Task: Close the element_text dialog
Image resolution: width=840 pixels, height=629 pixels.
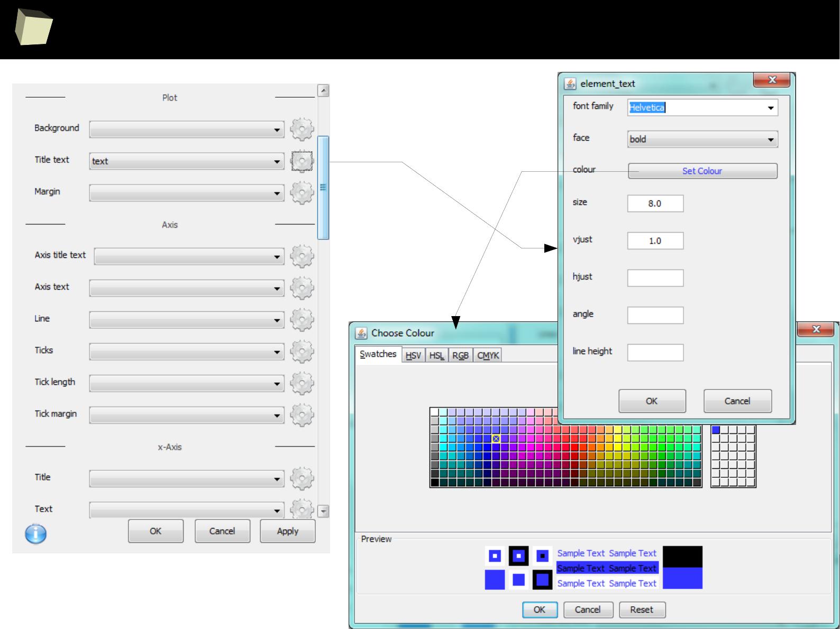Action: tap(772, 80)
